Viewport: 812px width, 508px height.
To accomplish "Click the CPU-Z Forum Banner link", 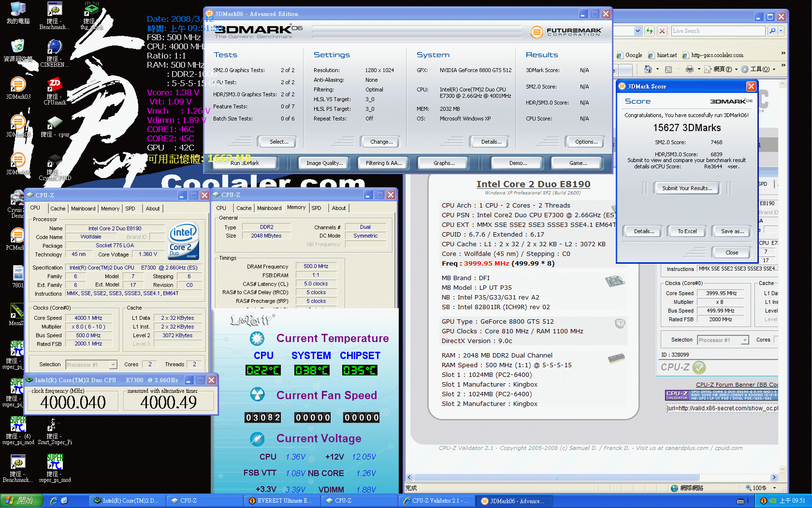I will (x=737, y=385).
